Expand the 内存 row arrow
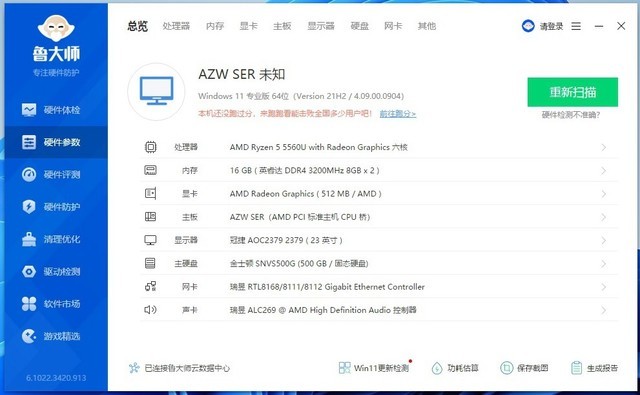640x395 pixels. tap(604, 171)
